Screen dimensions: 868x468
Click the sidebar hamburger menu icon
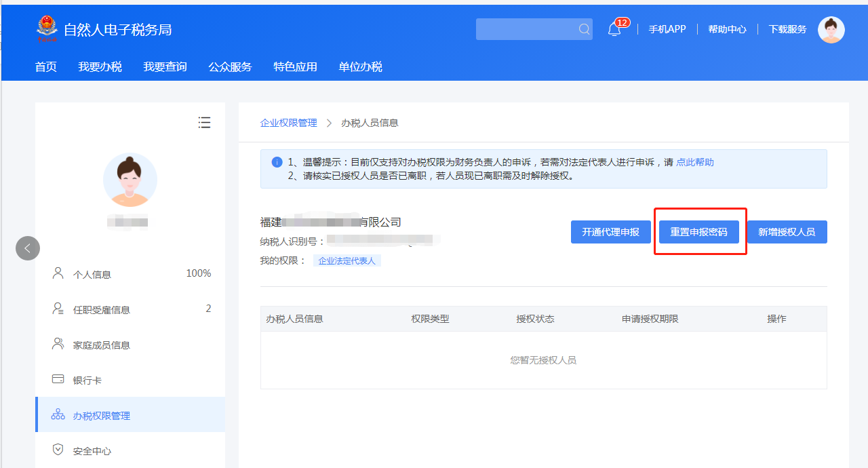point(204,122)
